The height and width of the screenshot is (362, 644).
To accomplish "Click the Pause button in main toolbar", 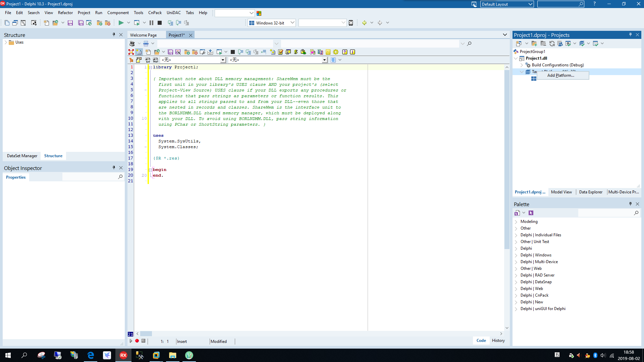I will pyautogui.click(x=151, y=23).
